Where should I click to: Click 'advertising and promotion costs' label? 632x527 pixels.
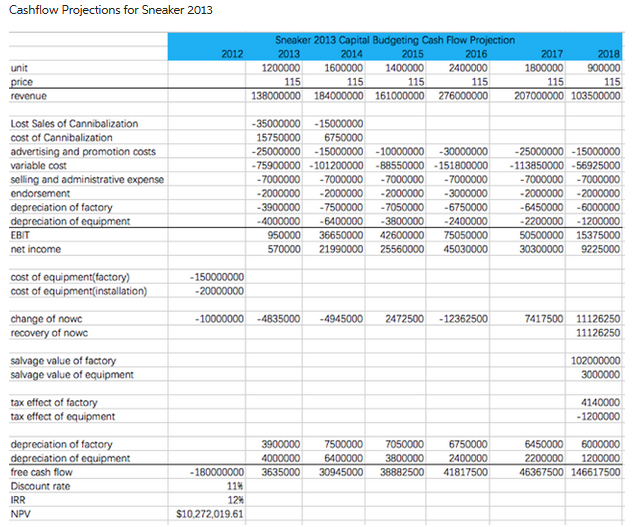83,152
